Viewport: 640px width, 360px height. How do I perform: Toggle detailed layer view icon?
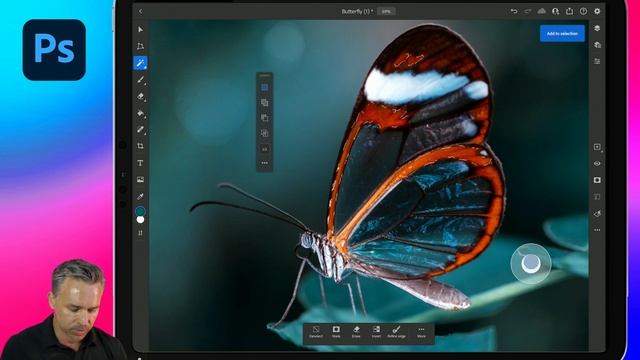597,45
